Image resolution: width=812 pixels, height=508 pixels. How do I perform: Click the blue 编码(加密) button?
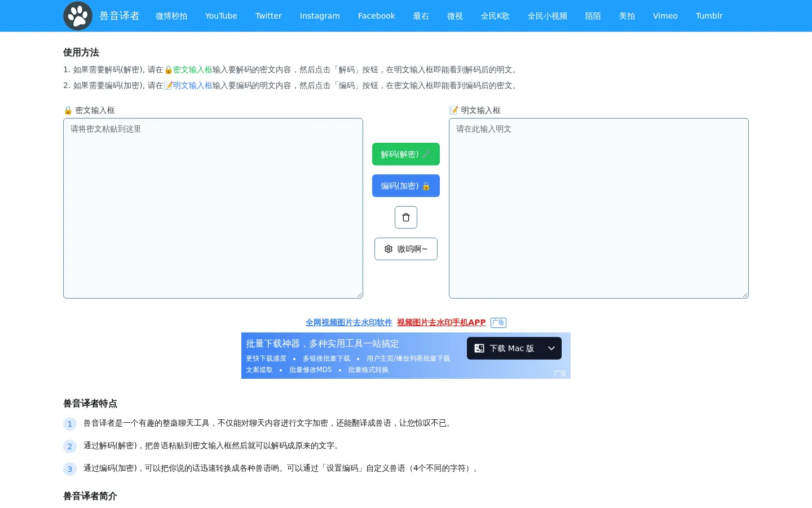click(406, 186)
